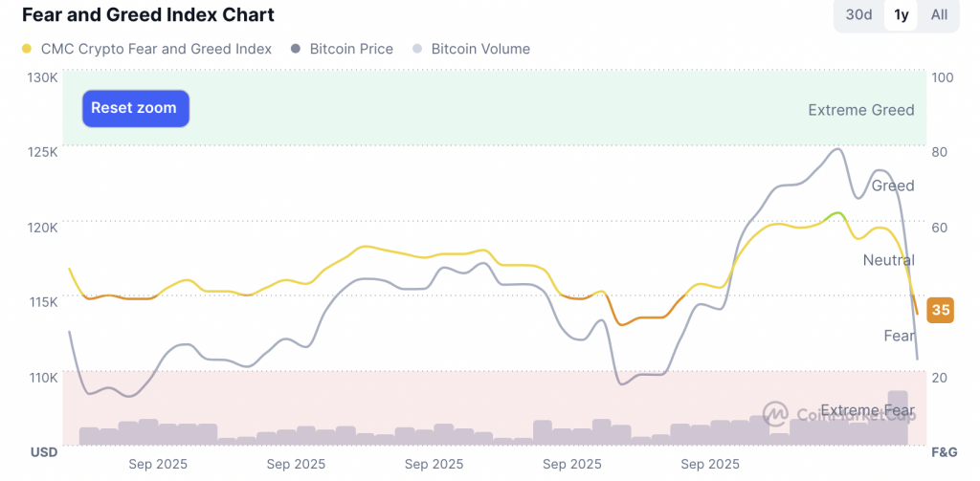Select the Extreme Fear zone label
Viewport: 980px width, 481px height.
pyautogui.click(x=867, y=411)
